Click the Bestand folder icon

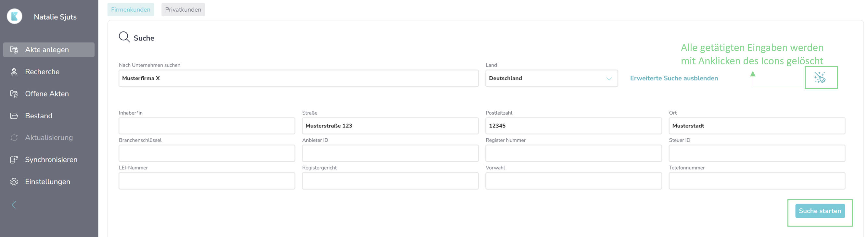click(x=14, y=116)
